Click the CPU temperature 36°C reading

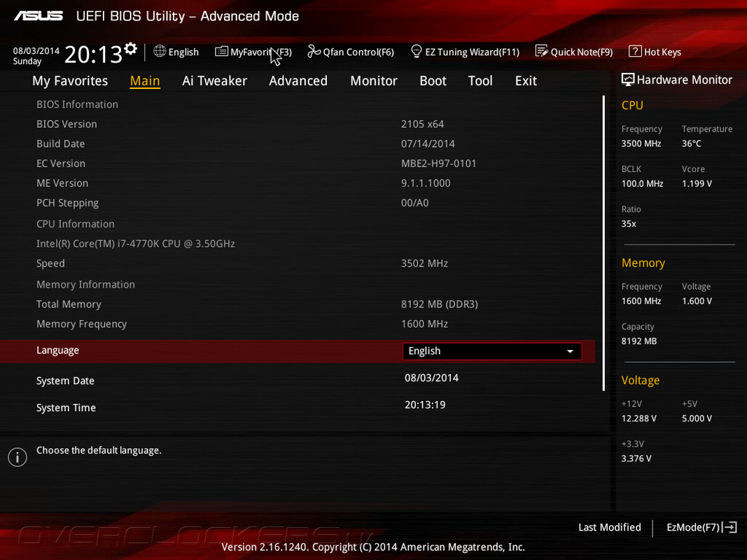[x=691, y=143]
